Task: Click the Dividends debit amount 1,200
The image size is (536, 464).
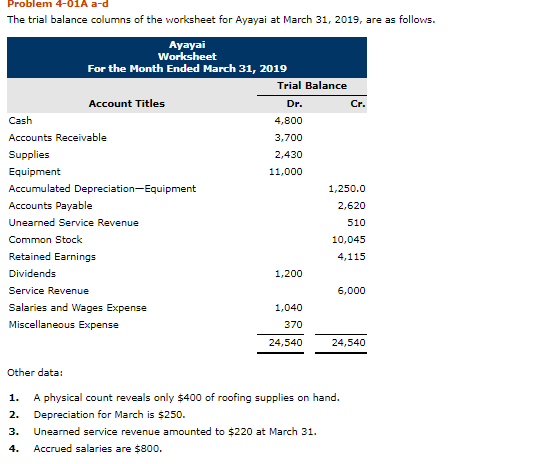Action: 288,274
